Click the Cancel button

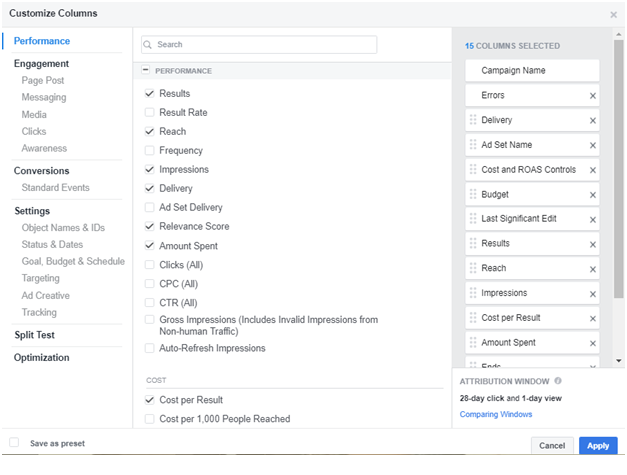552,446
